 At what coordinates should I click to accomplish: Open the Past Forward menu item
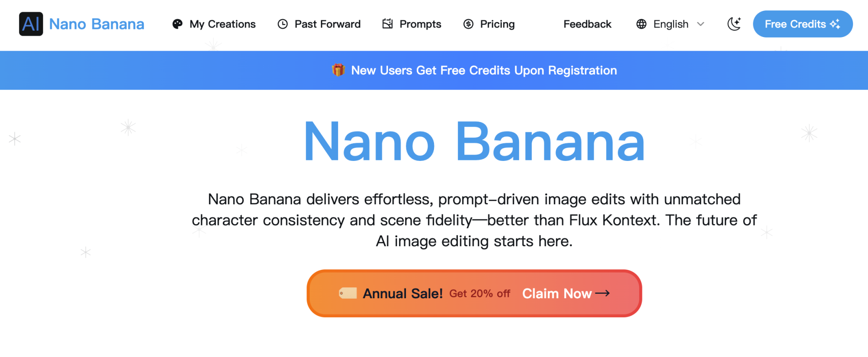coord(327,24)
